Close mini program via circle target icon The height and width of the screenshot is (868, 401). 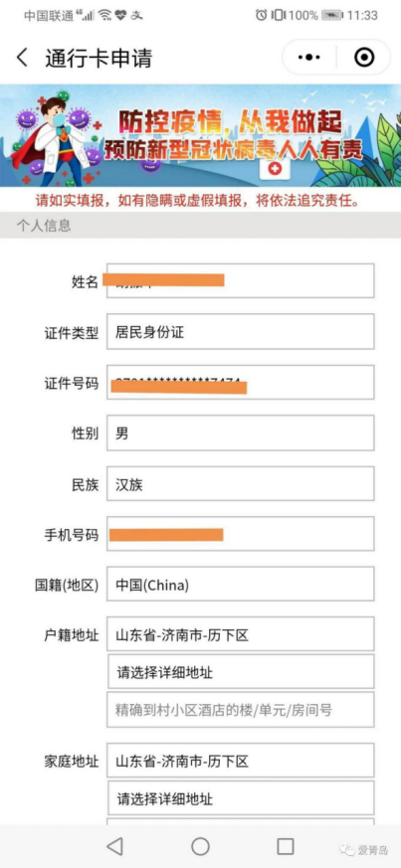coord(364,57)
